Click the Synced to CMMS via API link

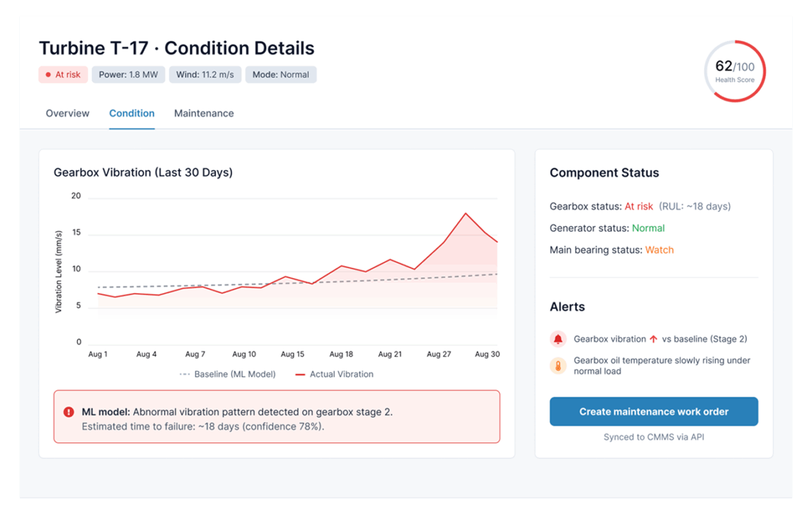pyautogui.click(x=653, y=436)
